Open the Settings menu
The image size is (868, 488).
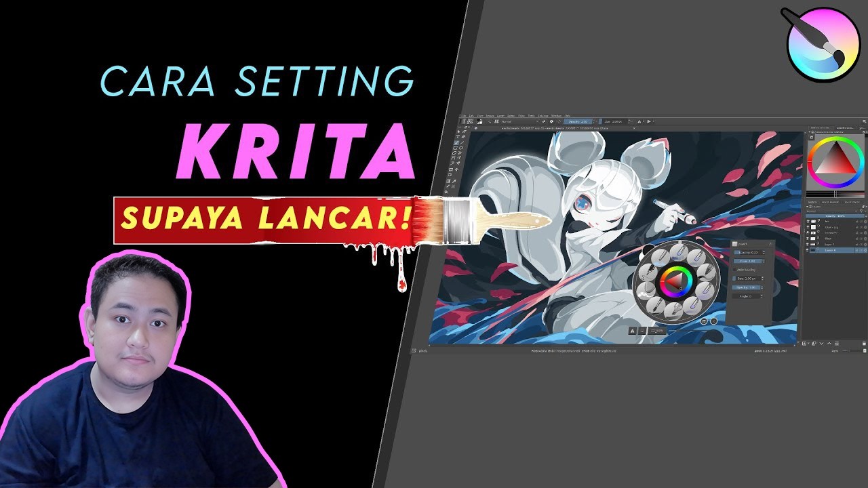pos(542,115)
